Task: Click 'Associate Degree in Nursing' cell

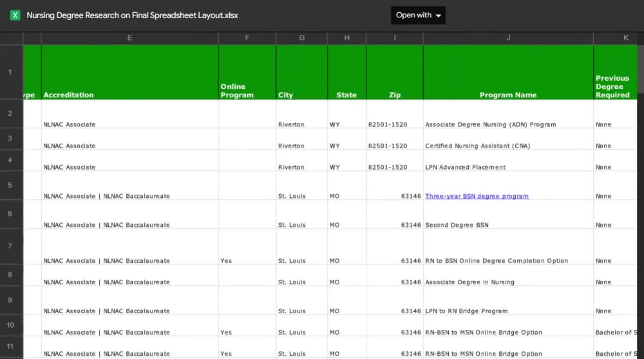Action: pyautogui.click(x=509, y=275)
